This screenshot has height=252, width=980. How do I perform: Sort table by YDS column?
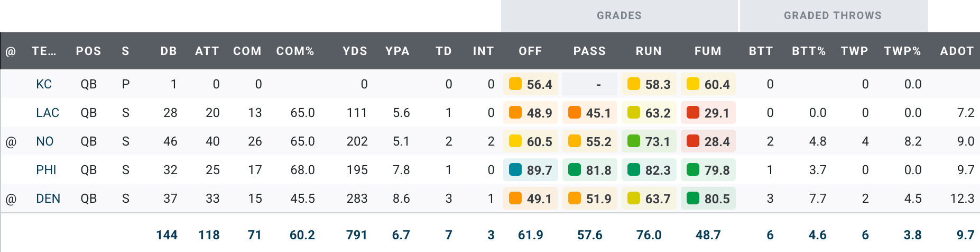(355, 51)
